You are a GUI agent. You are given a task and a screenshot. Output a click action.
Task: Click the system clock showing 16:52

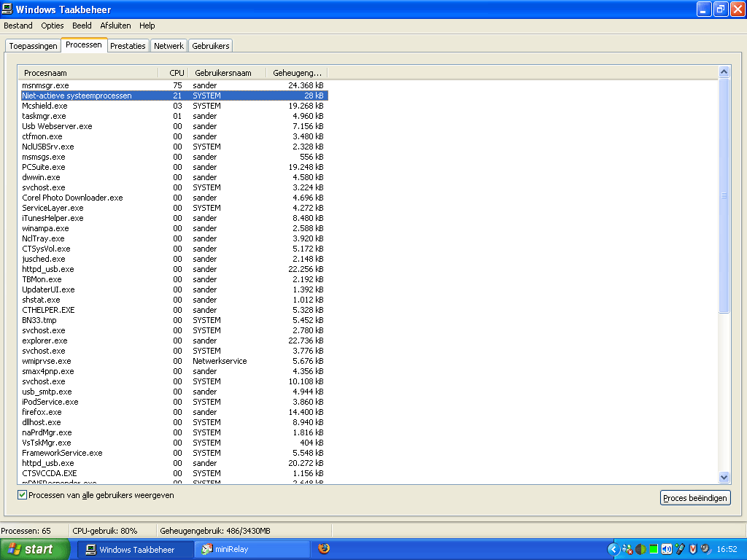(x=727, y=549)
